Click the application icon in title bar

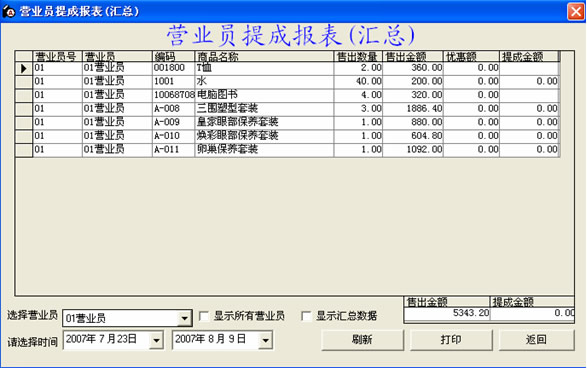tap(9, 11)
